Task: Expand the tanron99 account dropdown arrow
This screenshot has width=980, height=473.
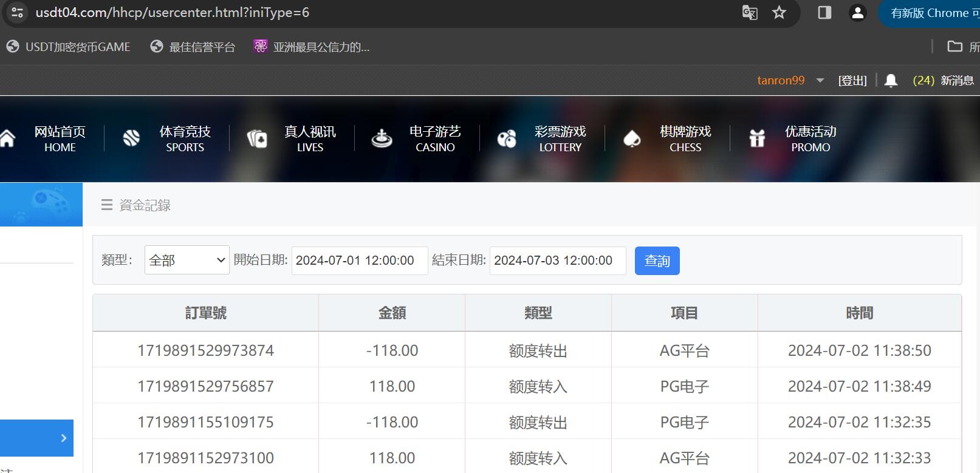Action: (820, 80)
